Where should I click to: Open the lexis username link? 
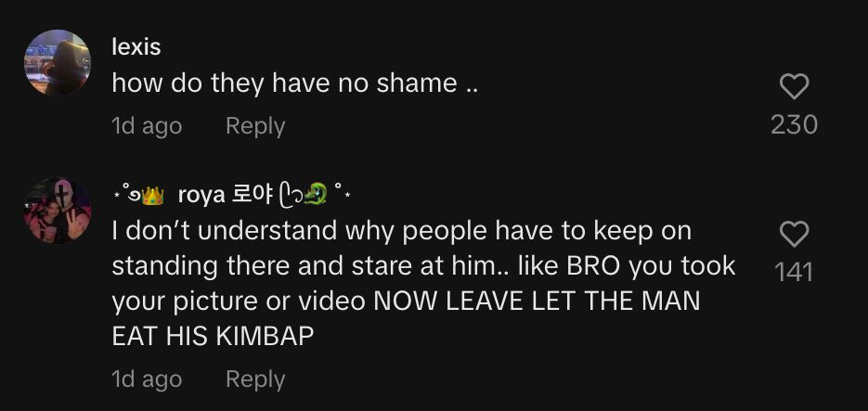[x=136, y=47]
